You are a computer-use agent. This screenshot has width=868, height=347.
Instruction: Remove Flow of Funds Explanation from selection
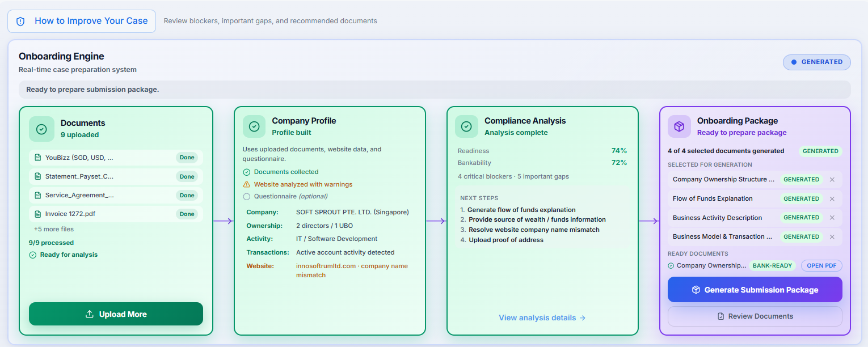click(x=832, y=199)
